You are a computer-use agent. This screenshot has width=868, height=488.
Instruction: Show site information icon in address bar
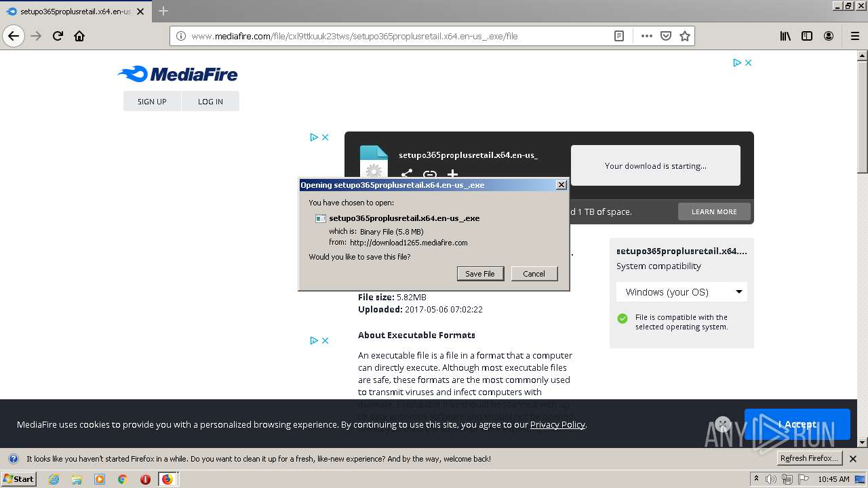[181, 36]
